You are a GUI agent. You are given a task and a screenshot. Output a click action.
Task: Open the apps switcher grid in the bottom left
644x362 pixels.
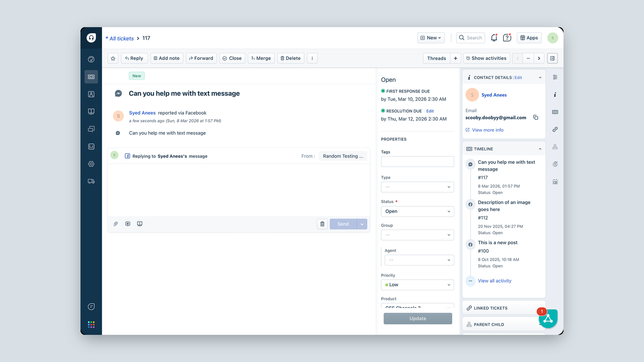(x=91, y=324)
